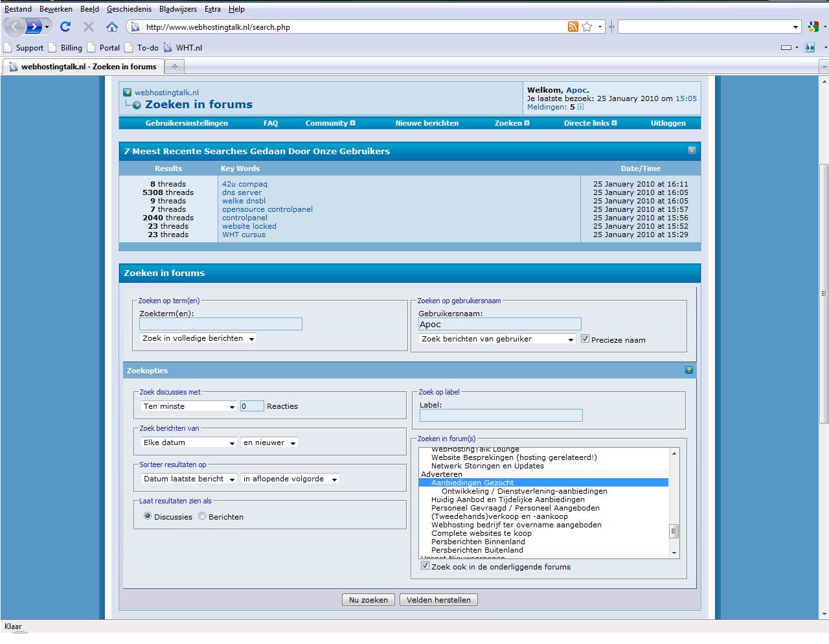This screenshot has height=644, width=829.
Task: Toggle the Precieze naam checkbox
Action: [x=585, y=339]
